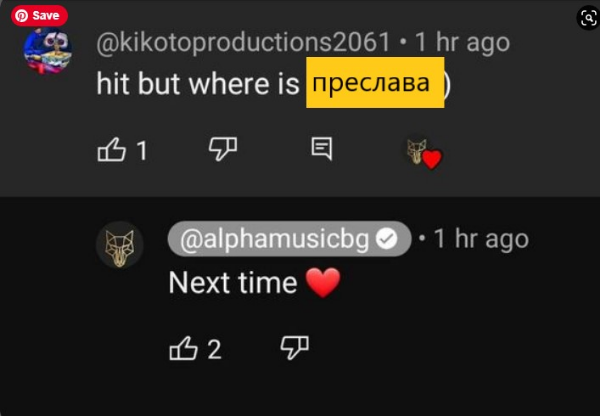The height and width of the screenshot is (416, 600).
Task: Dislike the kikotoproductions2061 comment
Action: tap(222, 149)
